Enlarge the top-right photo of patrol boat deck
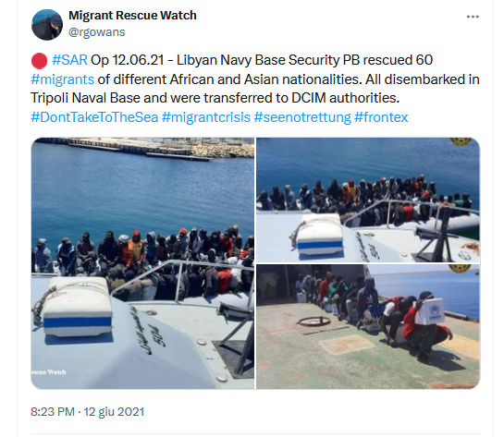 [368, 200]
